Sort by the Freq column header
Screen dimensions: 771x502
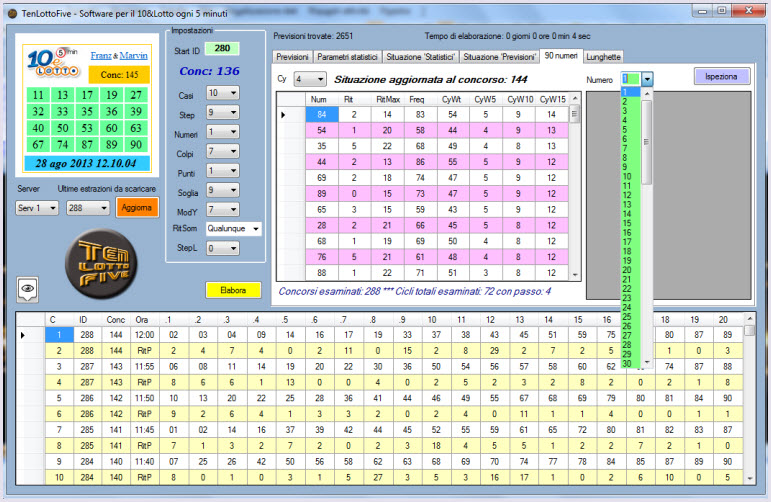click(x=416, y=99)
